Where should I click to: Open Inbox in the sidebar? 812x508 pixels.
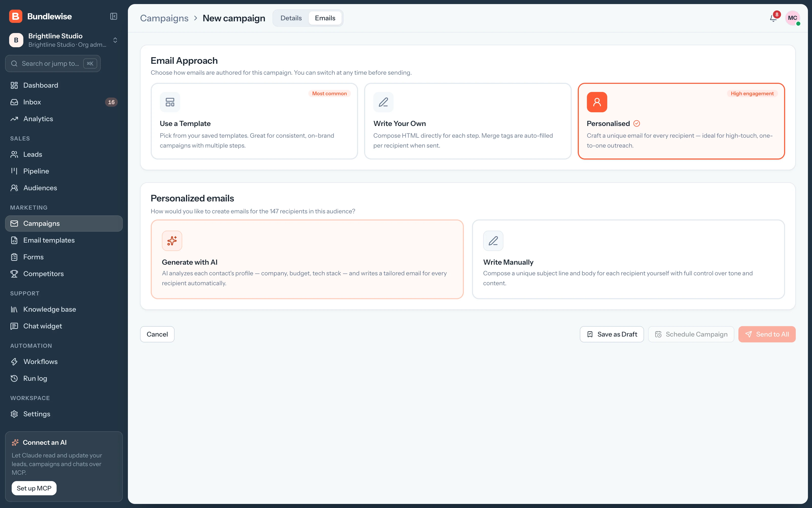pyautogui.click(x=64, y=102)
